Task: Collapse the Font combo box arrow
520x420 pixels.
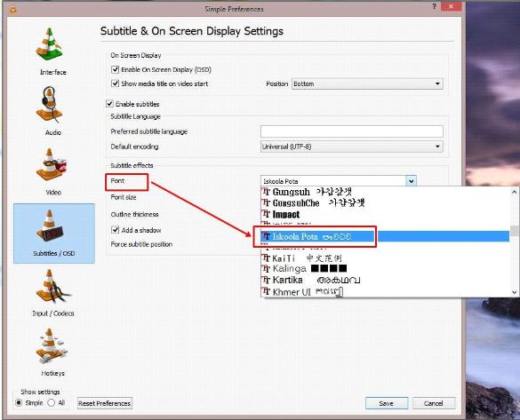Action: pyautogui.click(x=412, y=181)
